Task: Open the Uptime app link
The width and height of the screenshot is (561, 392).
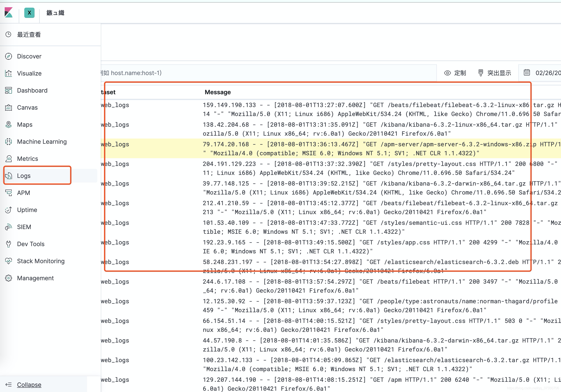Action: click(27, 210)
